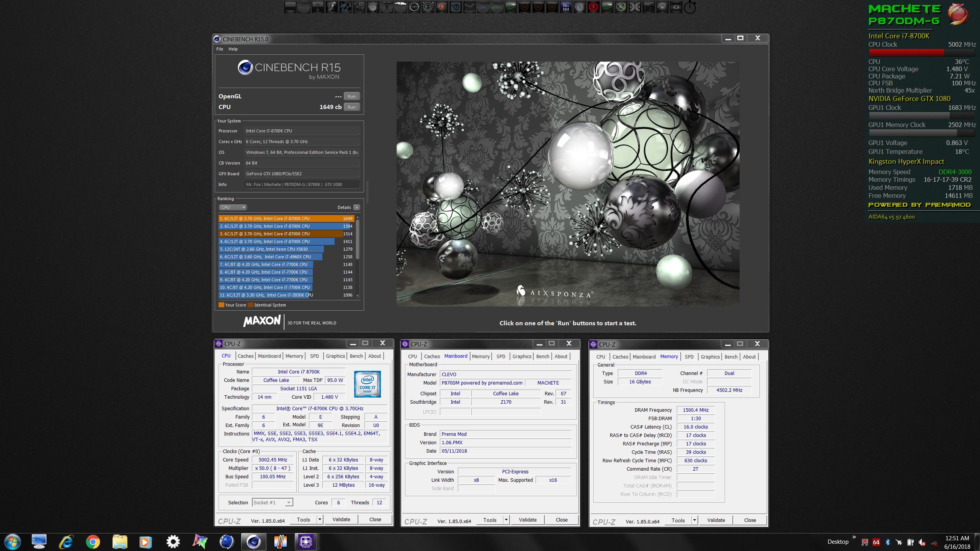980x551 pixels.
Task: Click the white gear taskbar icon
Action: click(x=173, y=541)
